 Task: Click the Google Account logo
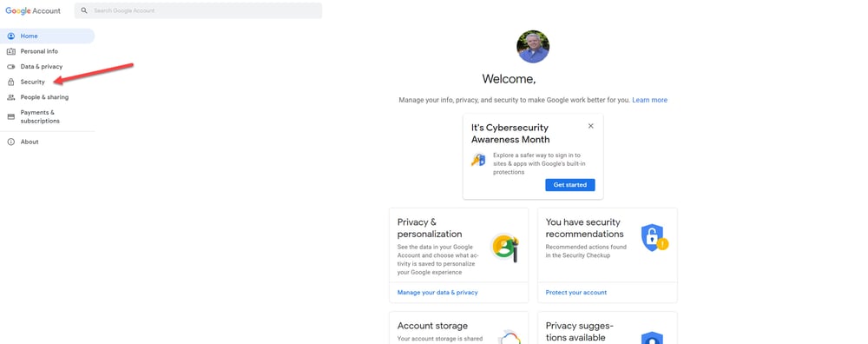point(33,10)
